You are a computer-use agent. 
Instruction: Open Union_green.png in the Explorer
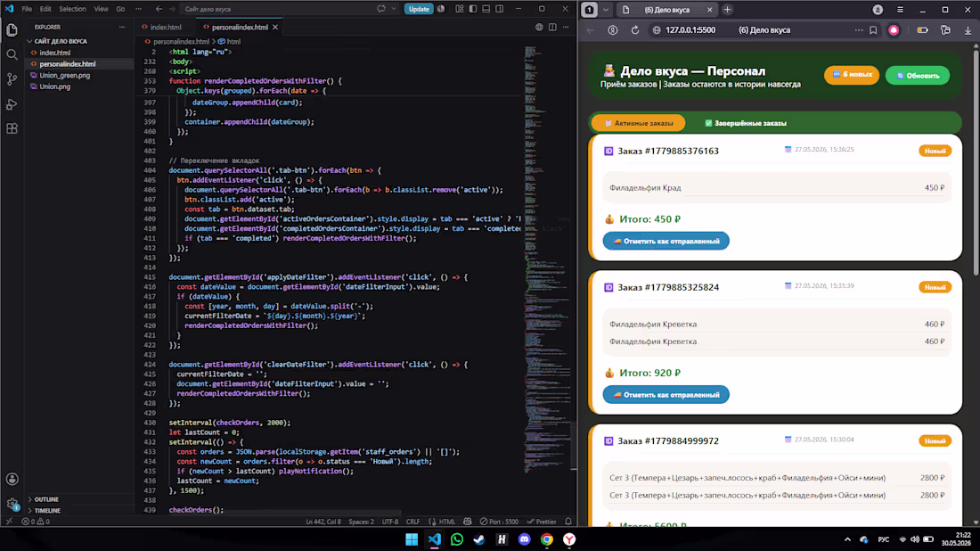(64, 75)
